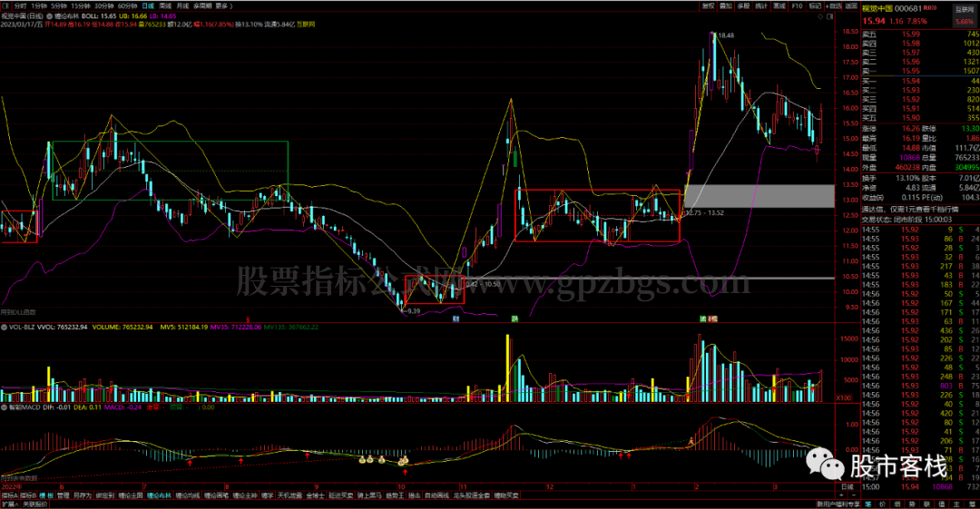This screenshot has height=510, width=980.
Task: Click the 18.48 high price label
Action: click(x=726, y=35)
